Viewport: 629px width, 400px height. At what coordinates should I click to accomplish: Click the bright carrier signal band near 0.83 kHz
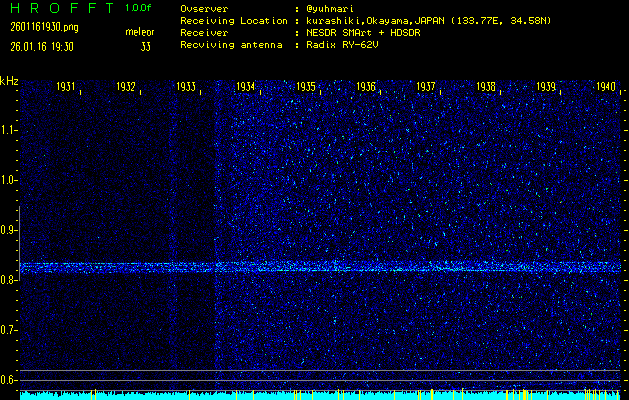click(x=320, y=267)
